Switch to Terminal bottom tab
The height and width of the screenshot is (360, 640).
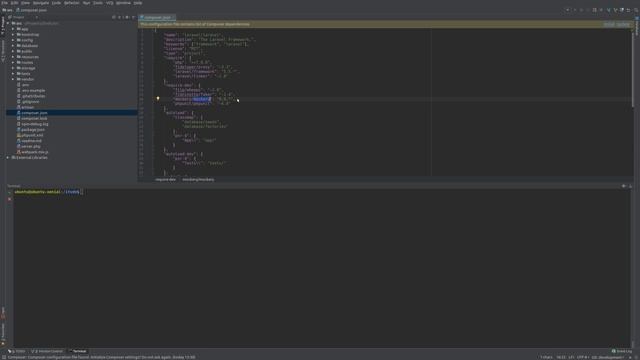point(78,351)
